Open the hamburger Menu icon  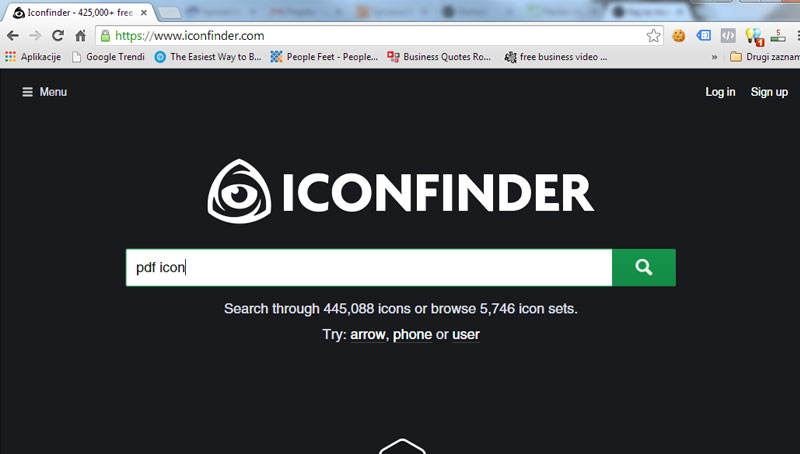(27, 92)
